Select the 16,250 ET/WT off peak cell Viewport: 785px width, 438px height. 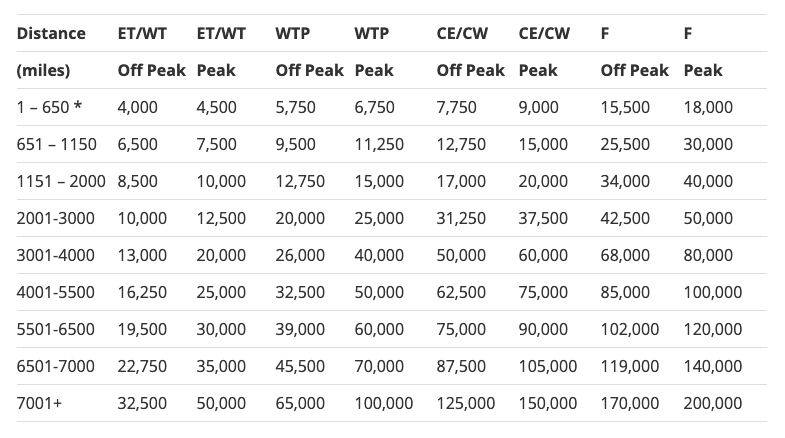(142, 292)
